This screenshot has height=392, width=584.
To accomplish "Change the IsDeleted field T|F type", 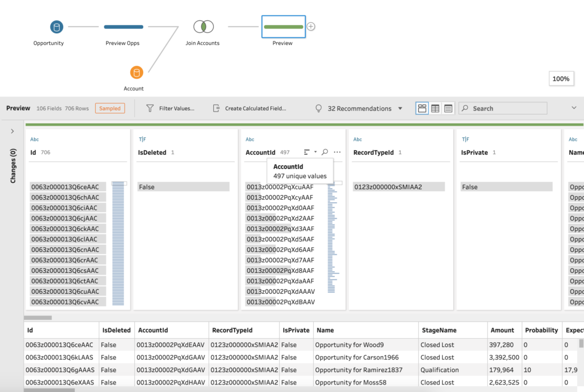I will coord(142,140).
